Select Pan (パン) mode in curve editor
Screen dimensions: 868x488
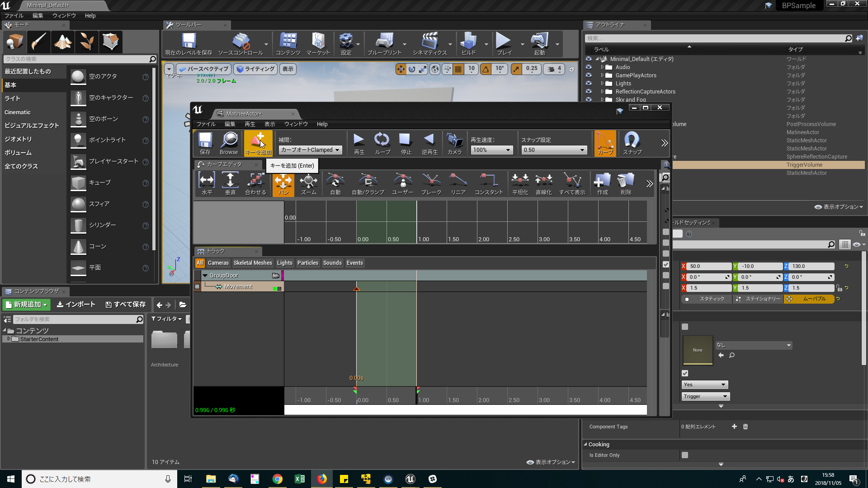coord(283,183)
